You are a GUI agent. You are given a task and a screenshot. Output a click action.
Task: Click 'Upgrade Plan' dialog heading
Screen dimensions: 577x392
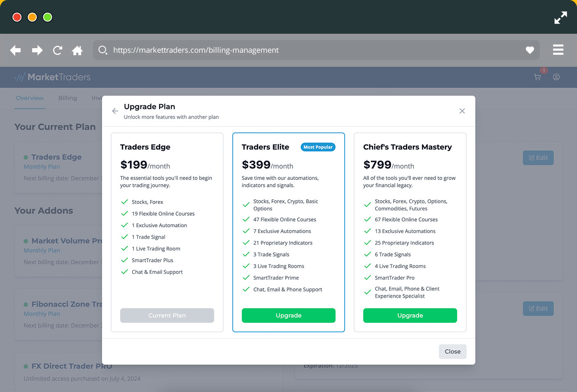click(150, 107)
